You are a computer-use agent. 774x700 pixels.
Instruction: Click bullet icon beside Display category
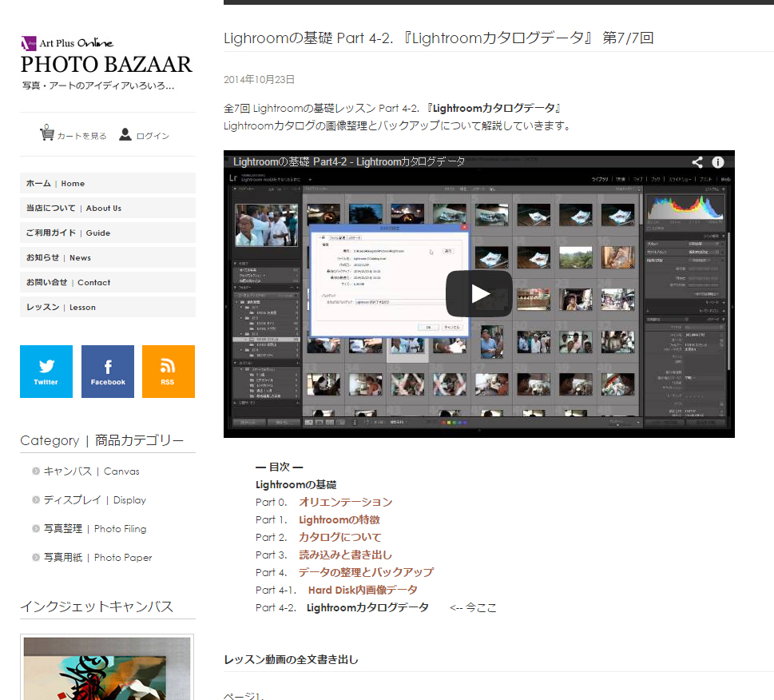(x=36, y=499)
